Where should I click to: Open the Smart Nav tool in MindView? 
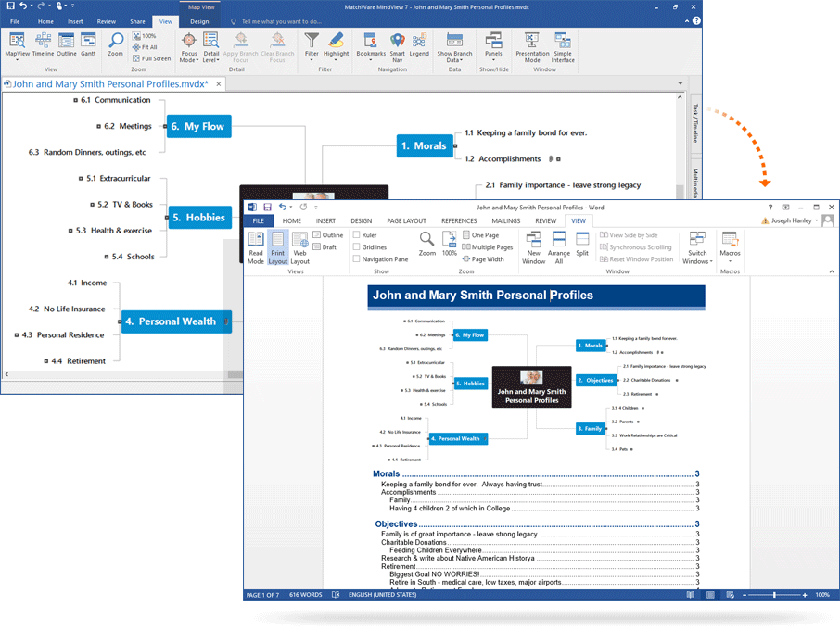(x=398, y=47)
